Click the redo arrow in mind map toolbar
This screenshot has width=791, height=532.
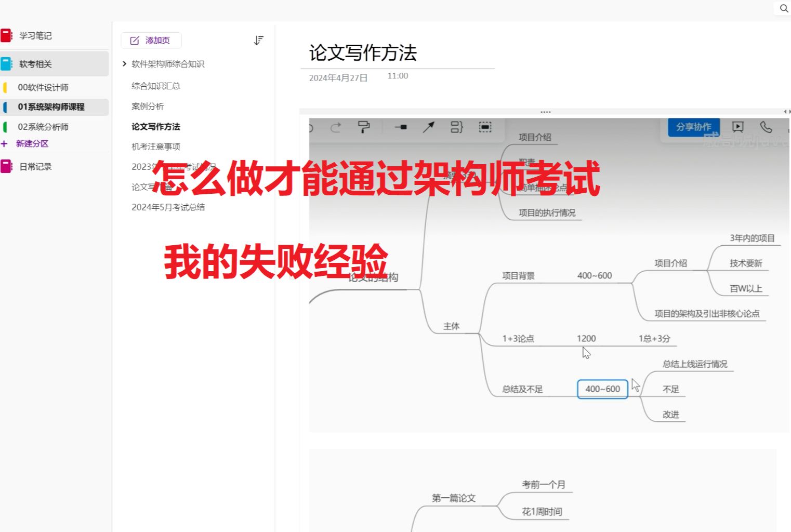point(336,127)
